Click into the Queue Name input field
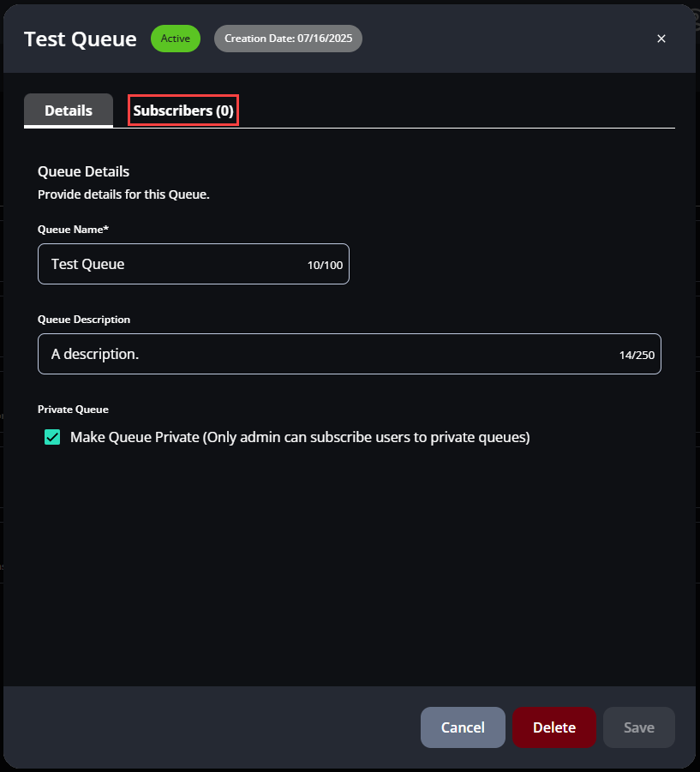Viewport: 700px width, 772px height. (194, 264)
